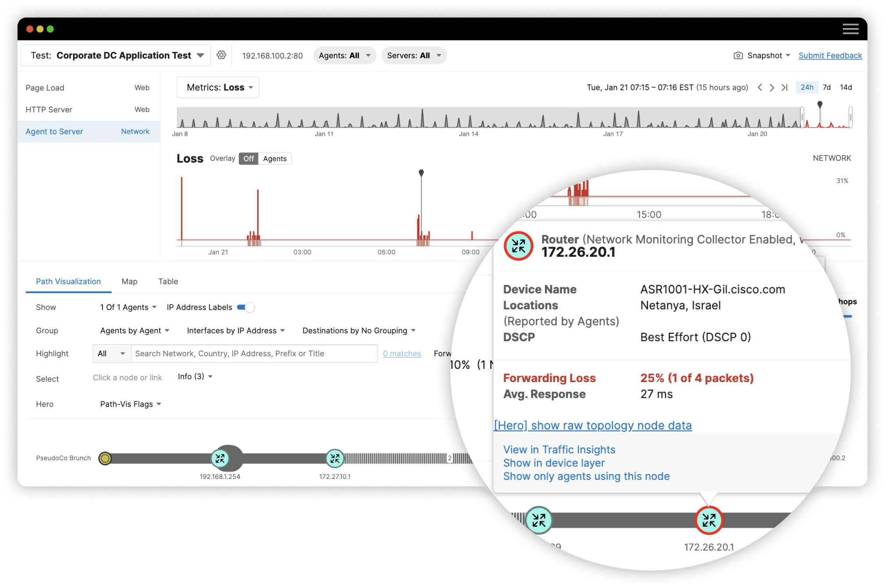
Task: Select the router node at 192.168.1.254
Action: click(x=220, y=458)
